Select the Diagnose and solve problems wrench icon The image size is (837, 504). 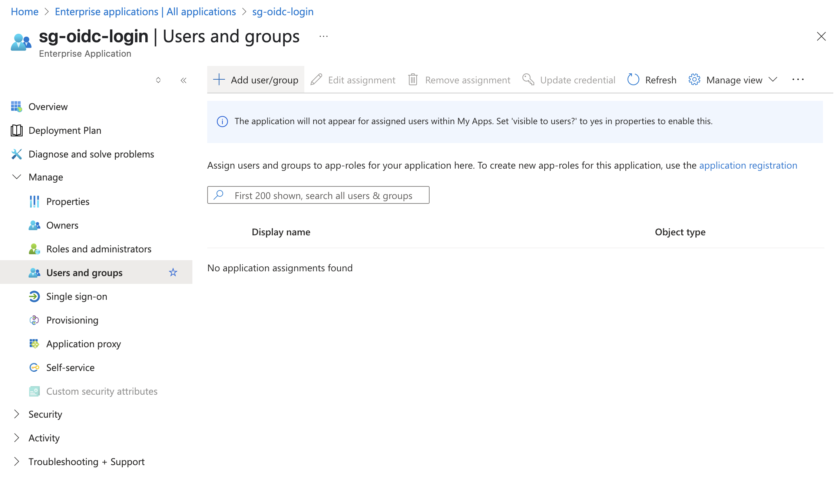click(16, 154)
